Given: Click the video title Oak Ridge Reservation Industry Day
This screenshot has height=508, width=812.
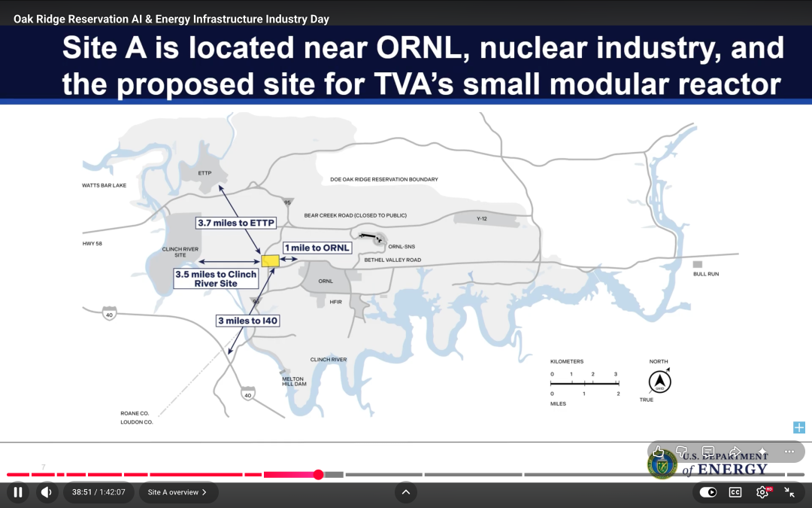Looking at the screenshot, I should (171, 19).
